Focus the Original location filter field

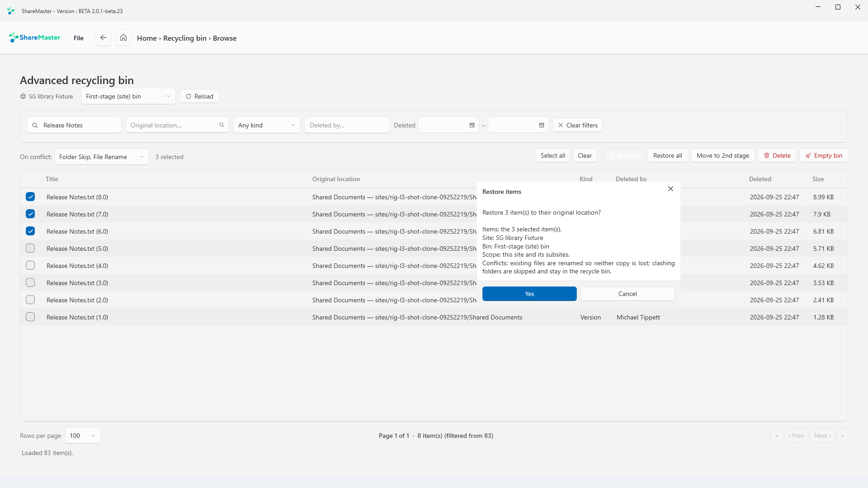pyautogui.click(x=177, y=125)
